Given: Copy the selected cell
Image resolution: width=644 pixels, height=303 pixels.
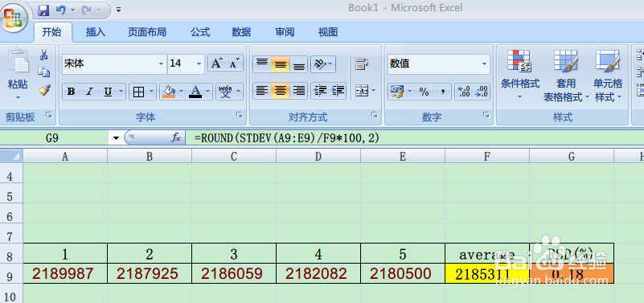Looking at the screenshot, I should point(44,72).
